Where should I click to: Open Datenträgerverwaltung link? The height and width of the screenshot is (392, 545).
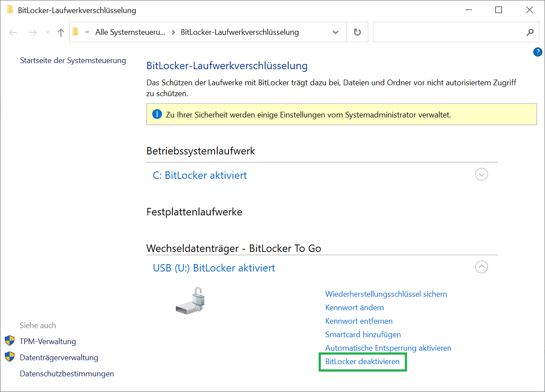pos(59,358)
